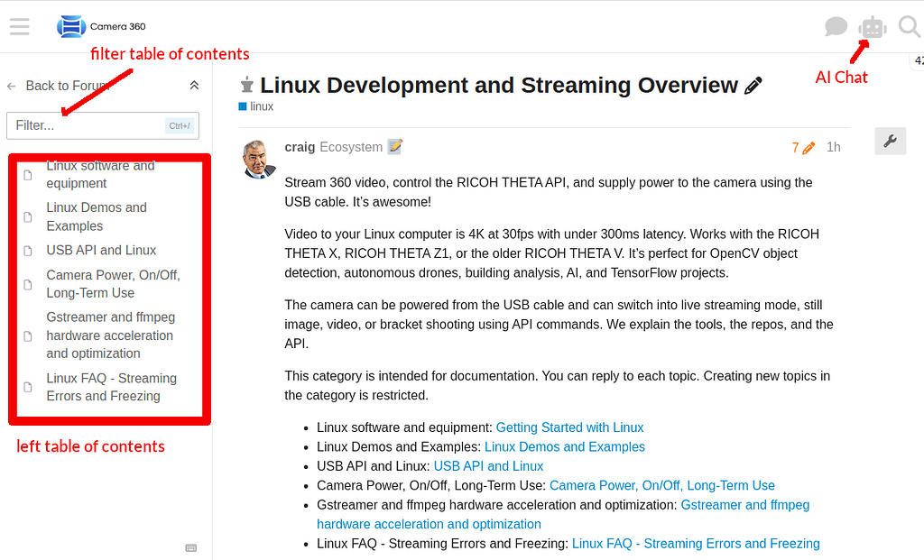Screen dimensions: 924x560
Task: Collapse the sidebar with double chevron
Action: point(194,86)
